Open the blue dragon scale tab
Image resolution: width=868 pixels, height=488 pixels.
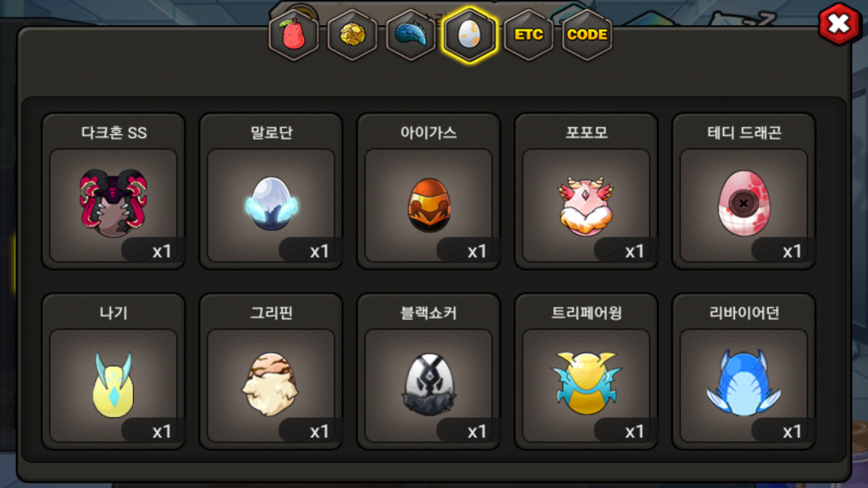pyautogui.click(x=411, y=35)
